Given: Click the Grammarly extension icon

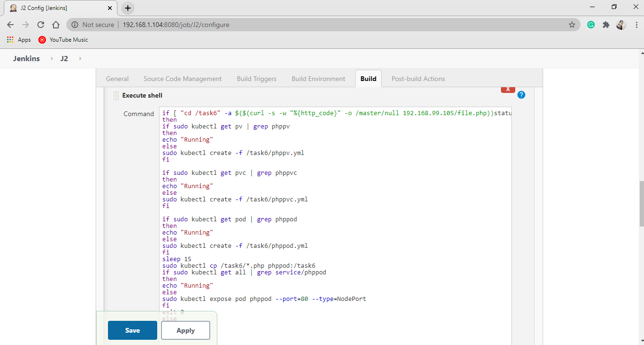Looking at the screenshot, I should point(590,24).
